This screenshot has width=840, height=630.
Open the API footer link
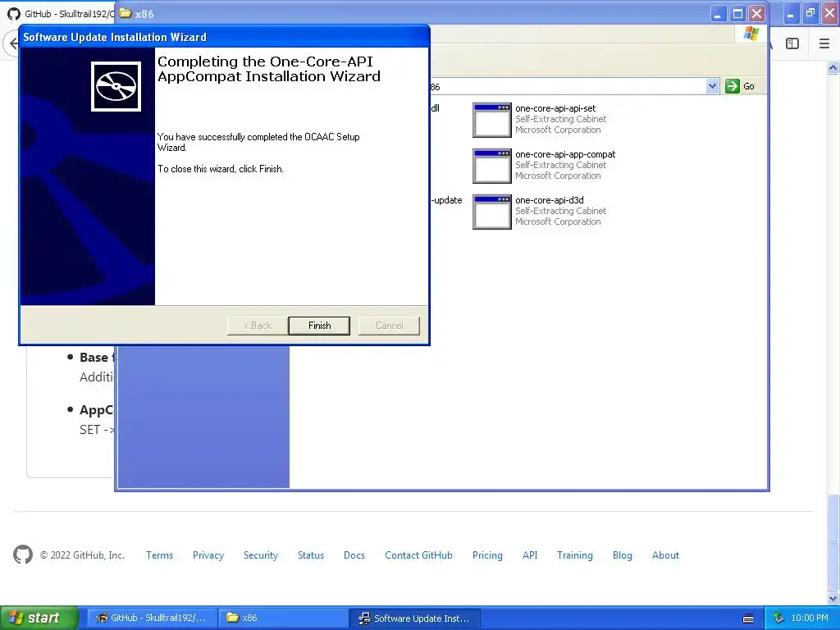click(530, 555)
